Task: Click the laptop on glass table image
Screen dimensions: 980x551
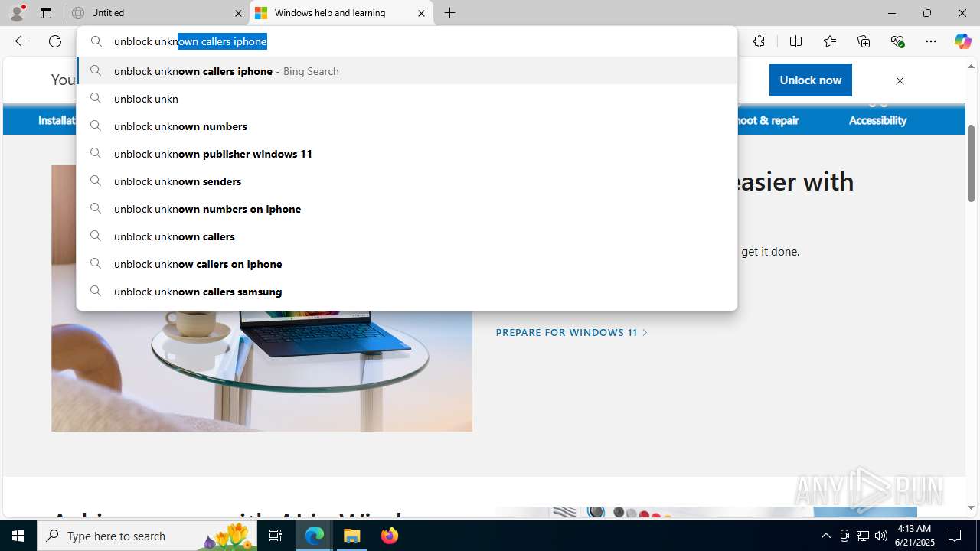Action: (262, 371)
